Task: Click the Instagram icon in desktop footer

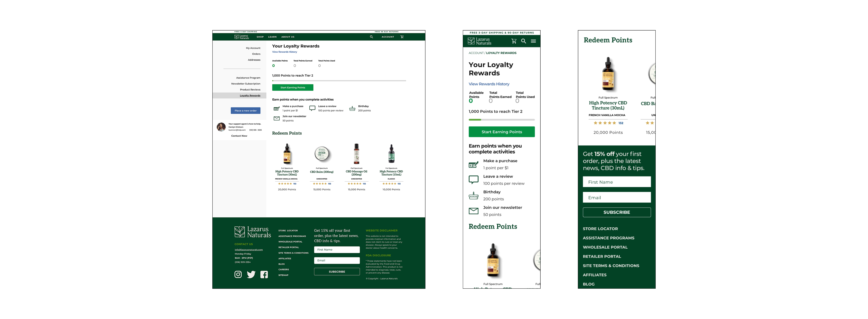Action: pyautogui.click(x=238, y=274)
